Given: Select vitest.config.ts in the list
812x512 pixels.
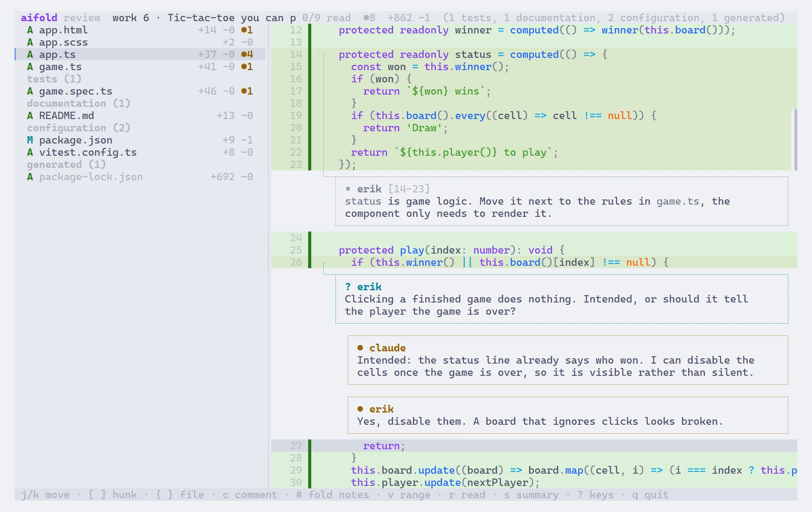Looking at the screenshot, I should pyautogui.click(x=140, y=152).
